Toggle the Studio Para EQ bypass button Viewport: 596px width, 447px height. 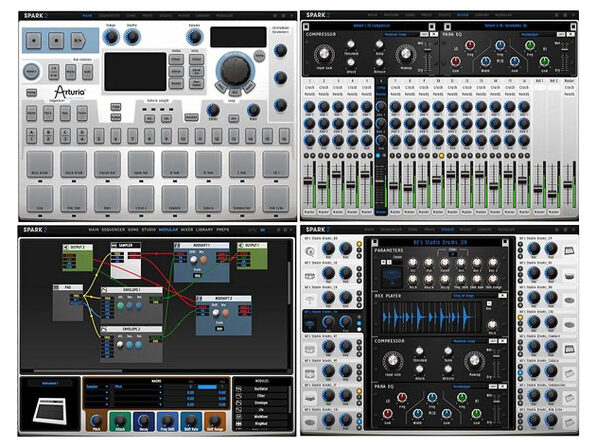point(493,387)
